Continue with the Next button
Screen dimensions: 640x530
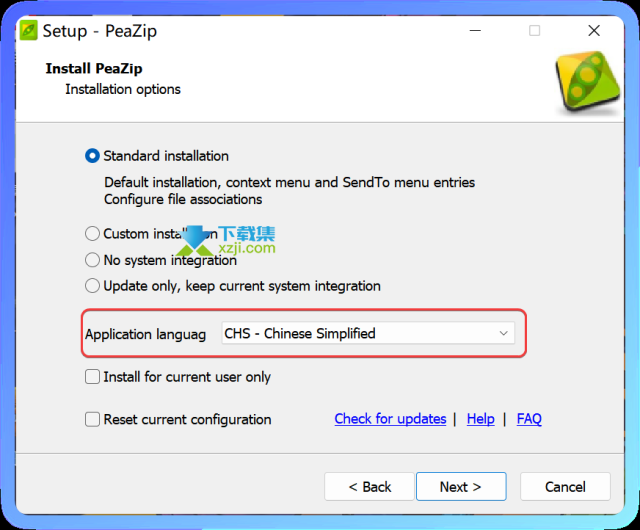461,487
